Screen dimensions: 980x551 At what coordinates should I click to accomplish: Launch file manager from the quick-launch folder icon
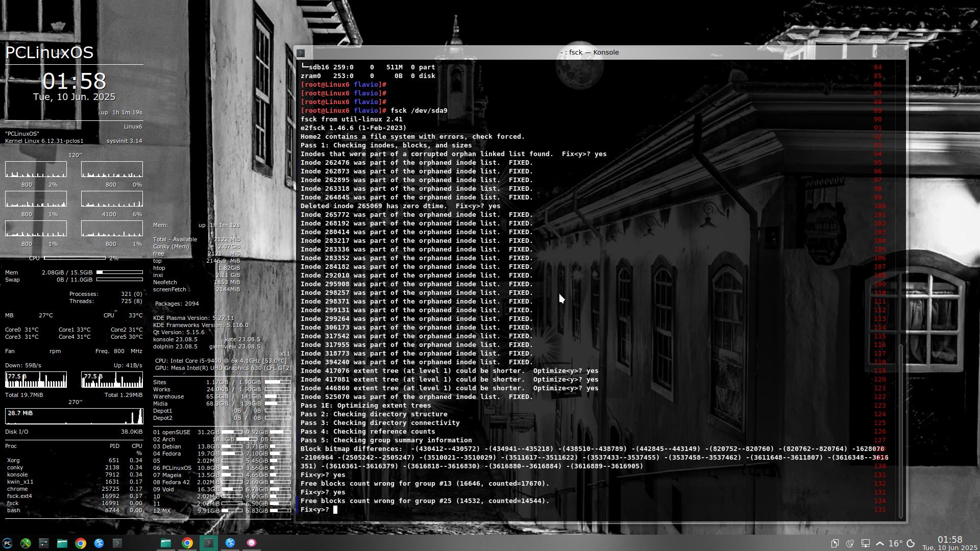(62, 543)
